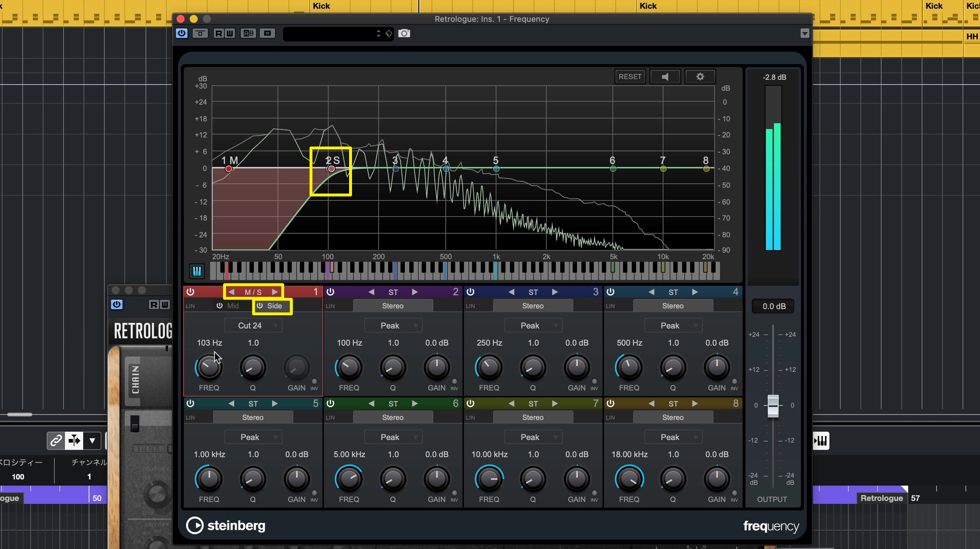Click the speaker listen icon beside RESET
This screenshot has height=549, width=980.
point(665,76)
